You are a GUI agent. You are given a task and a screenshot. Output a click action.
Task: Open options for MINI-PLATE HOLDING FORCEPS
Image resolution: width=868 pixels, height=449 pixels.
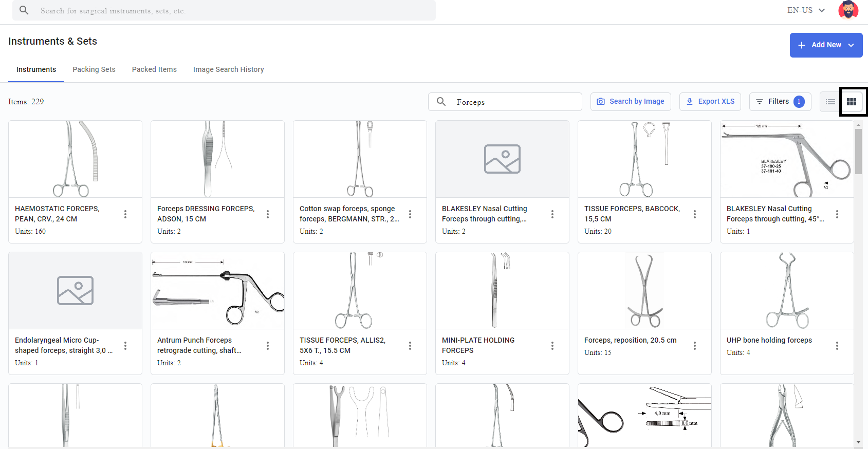pyautogui.click(x=552, y=346)
